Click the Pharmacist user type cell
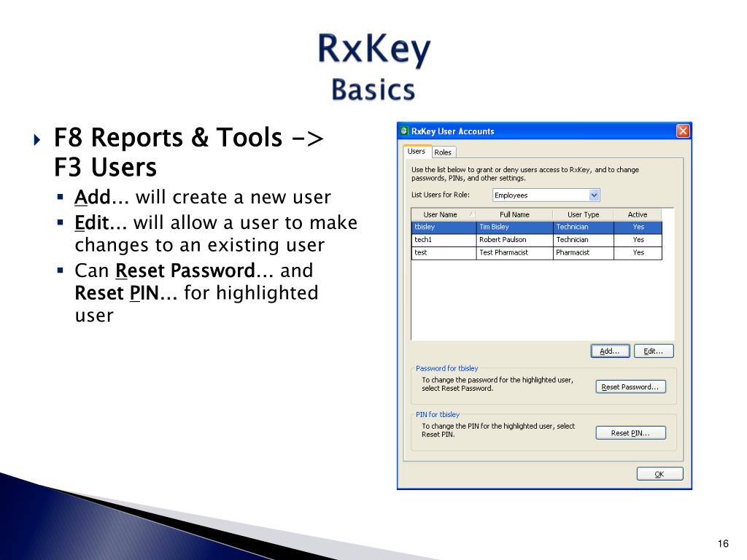This screenshot has width=747, height=560. (583, 253)
